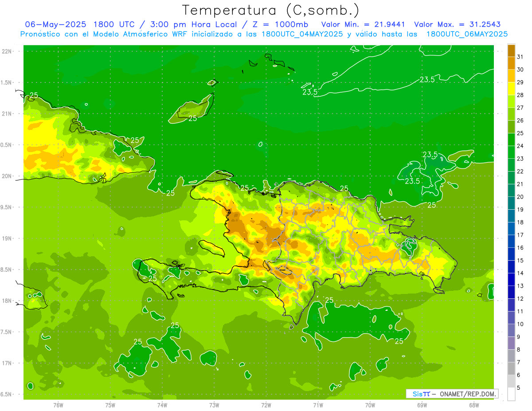The width and height of the screenshot is (532, 411).
Task: Click the legend swatch between 29 and 30
Action: click(x=511, y=76)
